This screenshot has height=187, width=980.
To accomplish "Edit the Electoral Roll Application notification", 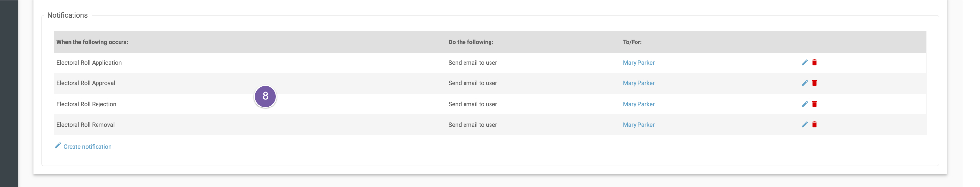I will [805, 62].
